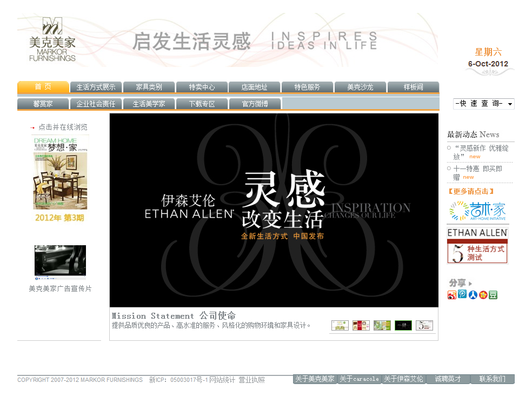Click the 更多请点击 link

(471, 191)
